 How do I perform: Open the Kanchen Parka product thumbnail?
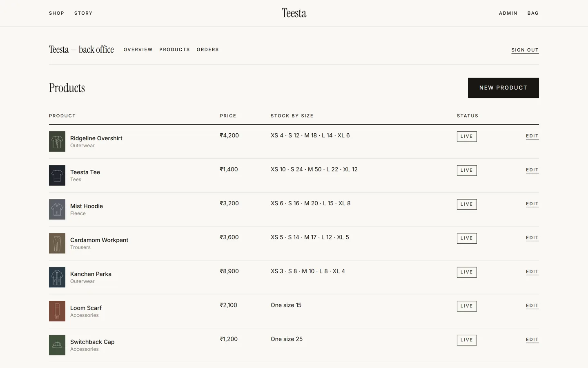tap(57, 277)
